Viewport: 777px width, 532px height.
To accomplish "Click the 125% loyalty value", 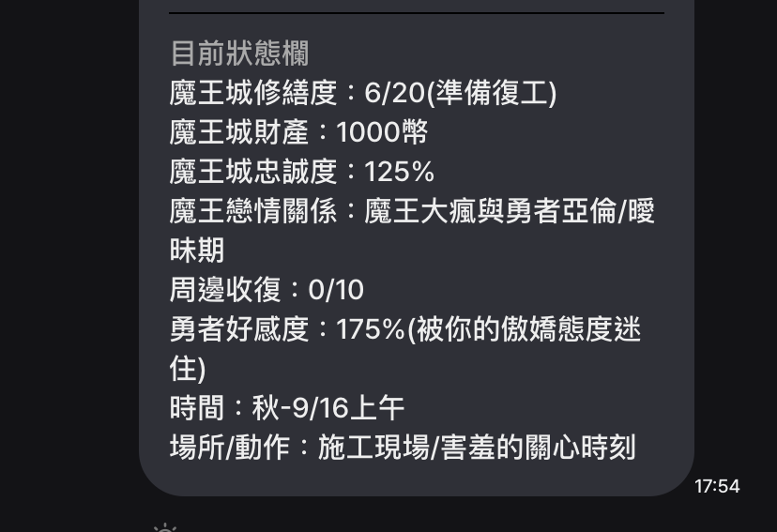I will (400, 172).
